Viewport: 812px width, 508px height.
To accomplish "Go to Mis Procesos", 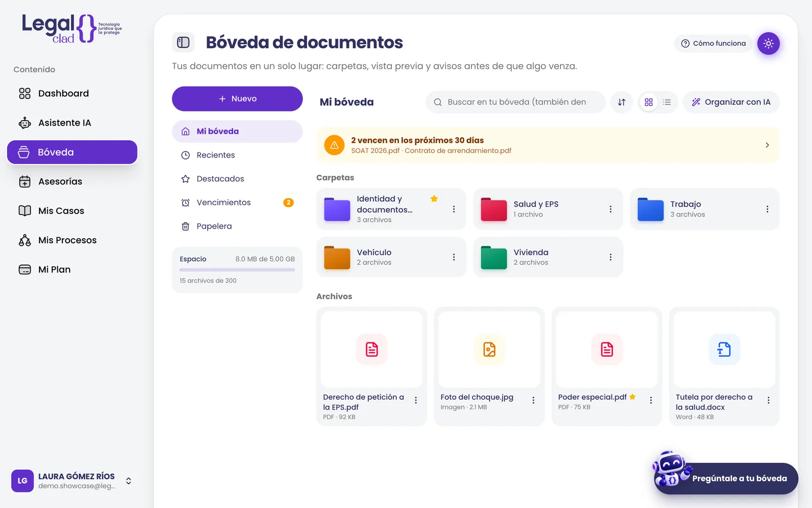I will click(72, 240).
